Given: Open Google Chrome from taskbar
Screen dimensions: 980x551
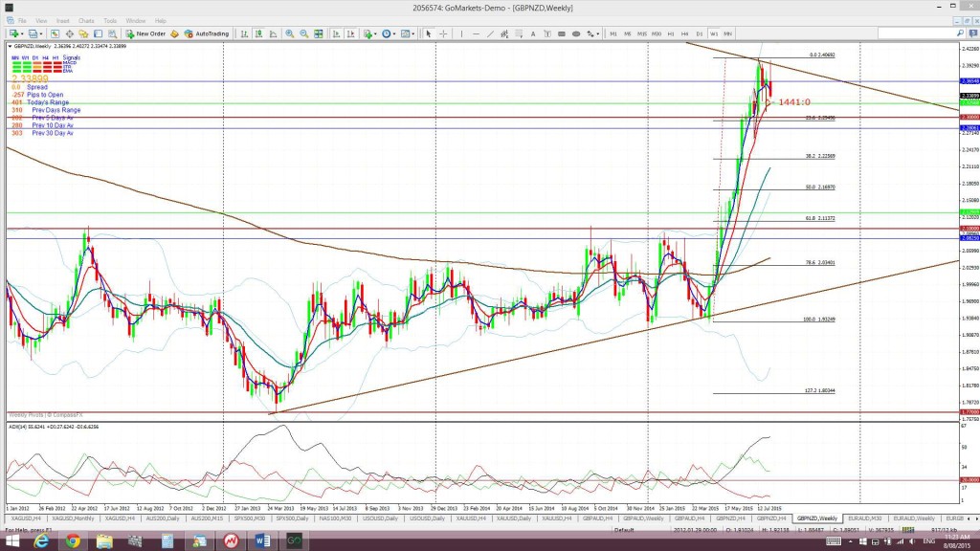Looking at the screenshot, I should pos(73,541).
